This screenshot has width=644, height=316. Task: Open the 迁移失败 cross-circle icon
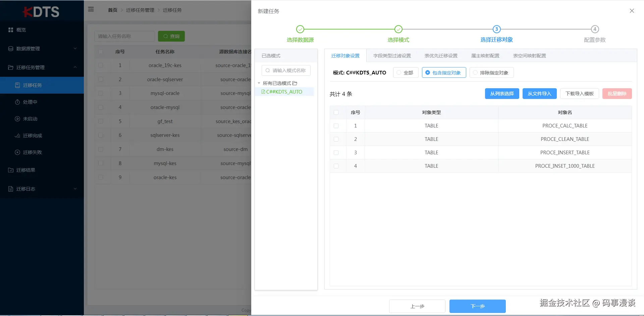pyautogui.click(x=17, y=152)
